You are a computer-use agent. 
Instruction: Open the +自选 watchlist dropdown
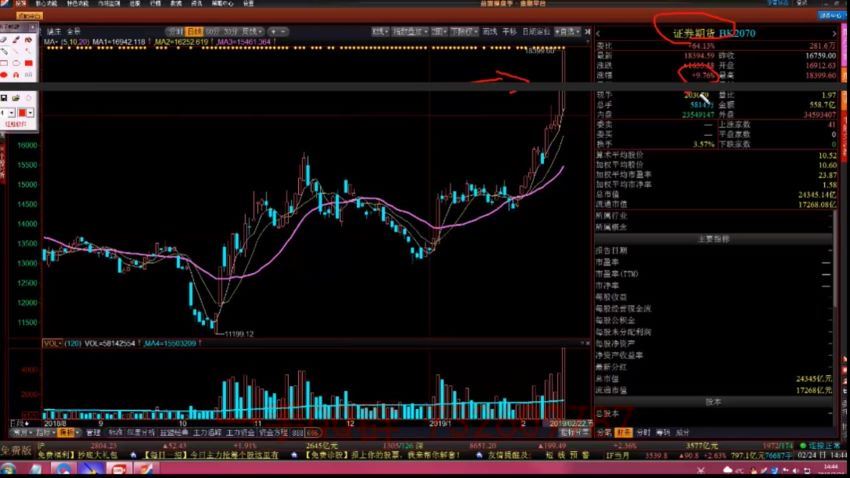[568, 31]
